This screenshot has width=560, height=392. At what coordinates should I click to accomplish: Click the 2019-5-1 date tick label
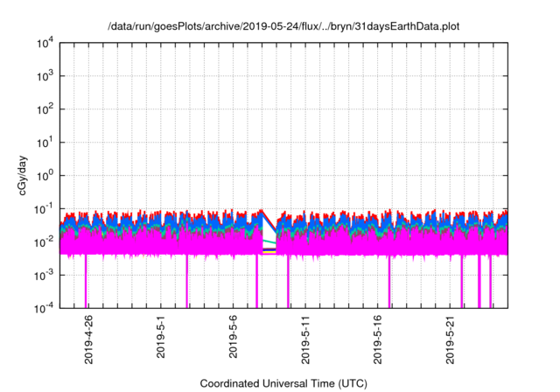pyautogui.click(x=161, y=336)
